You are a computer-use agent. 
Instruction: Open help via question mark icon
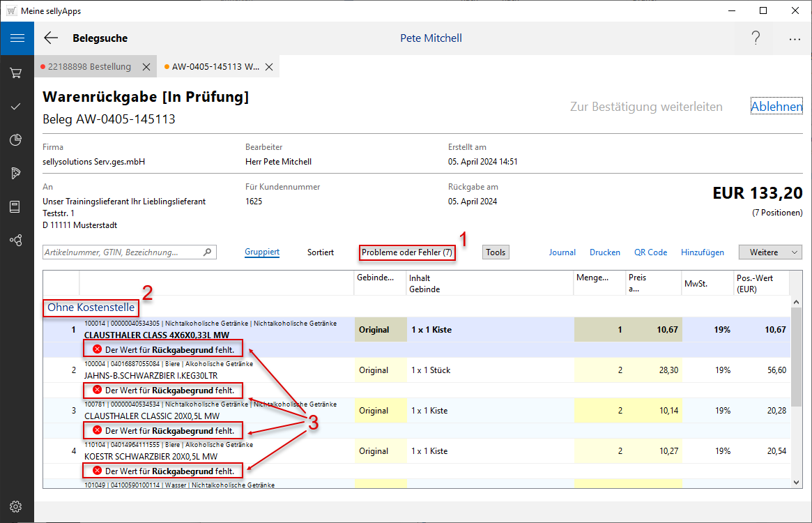point(756,38)
